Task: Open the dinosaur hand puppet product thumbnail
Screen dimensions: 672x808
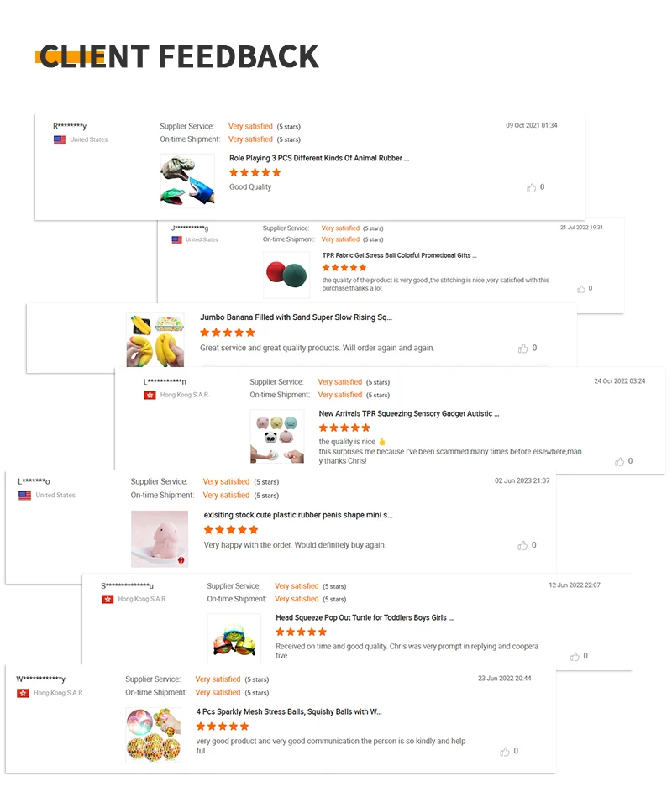Action: (x=186, y=181)
